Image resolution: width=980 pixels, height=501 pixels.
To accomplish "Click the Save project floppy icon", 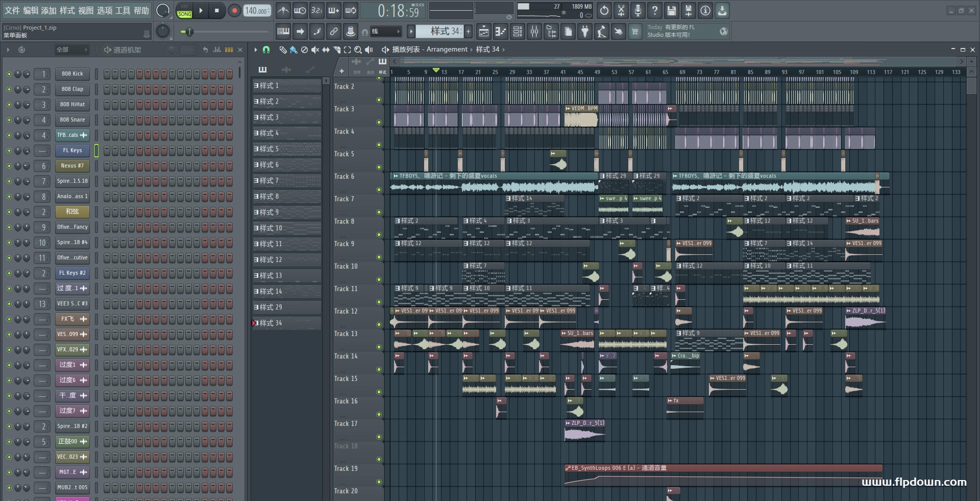I will (x=672, y=10).
